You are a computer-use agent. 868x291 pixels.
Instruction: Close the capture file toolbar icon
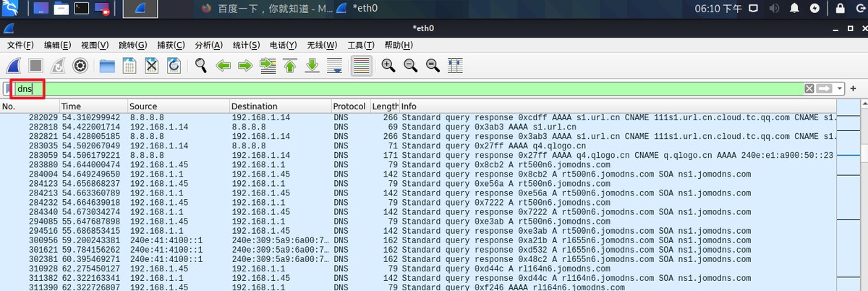(152, 66)
